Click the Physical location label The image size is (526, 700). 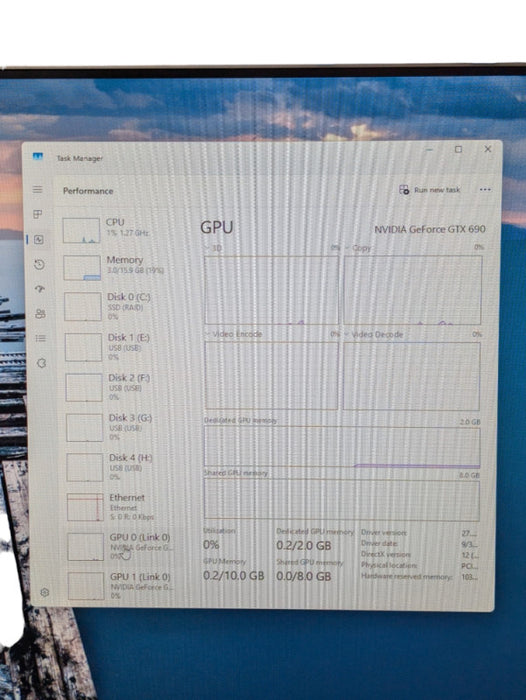click(x=389, y=565)
